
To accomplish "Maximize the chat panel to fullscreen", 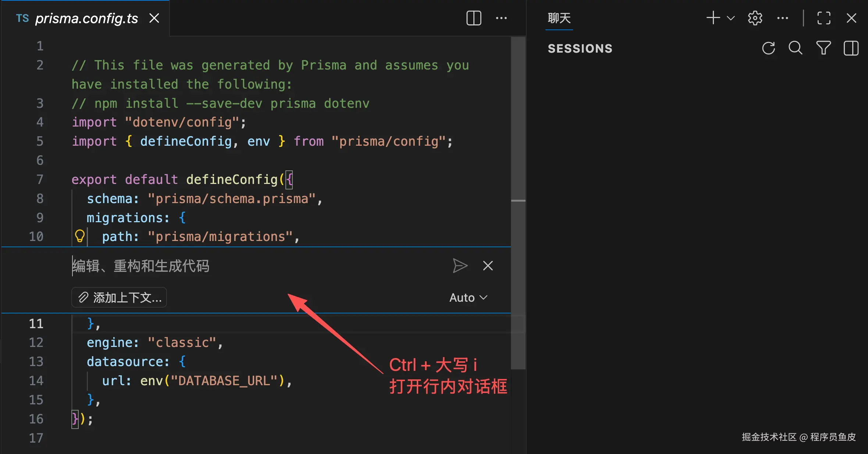I will tap(824, 18).
